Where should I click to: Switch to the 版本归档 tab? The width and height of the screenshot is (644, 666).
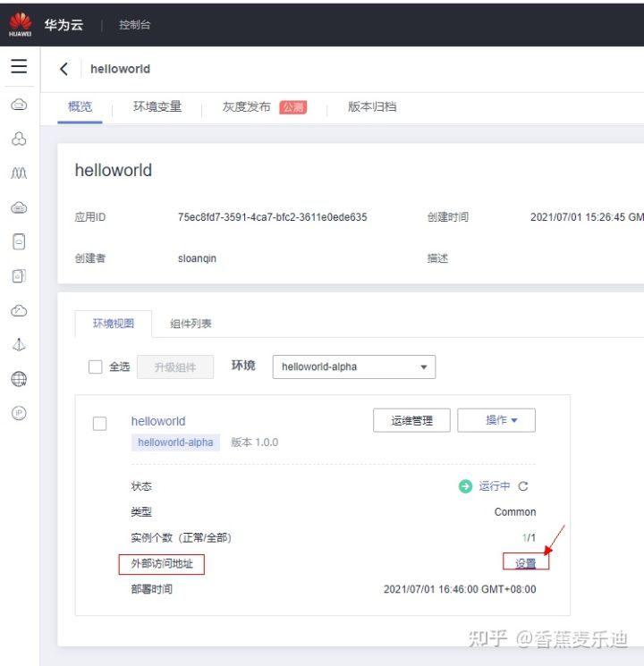coord(372,106)
